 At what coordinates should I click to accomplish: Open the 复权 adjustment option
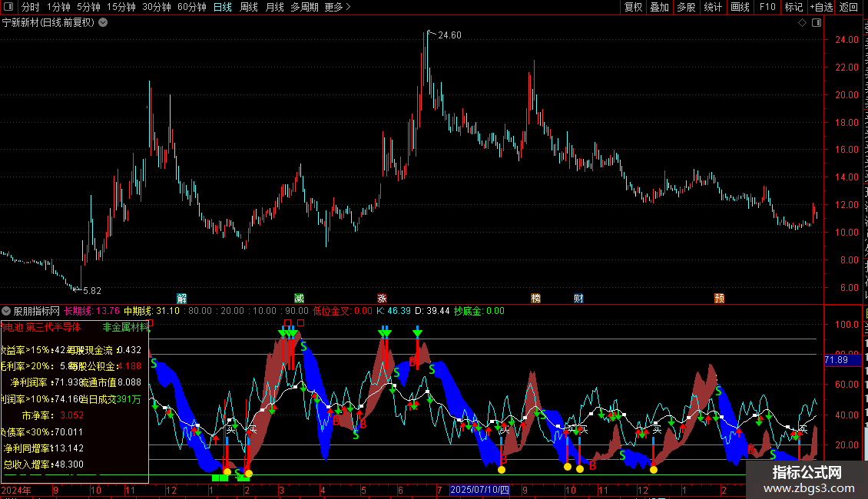[x=633, y=7]
